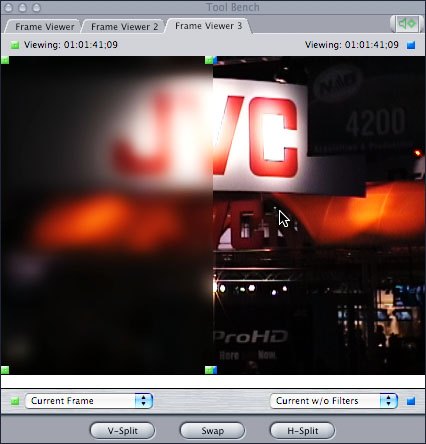426x444 pixels.
Task: Click green handle at top-left corner of frame
Action: tap(5, 60)
